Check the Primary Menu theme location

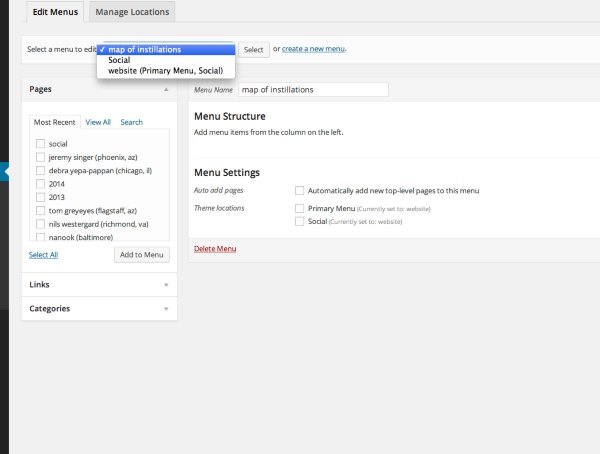pyautogui.click(x=300, y=208)
